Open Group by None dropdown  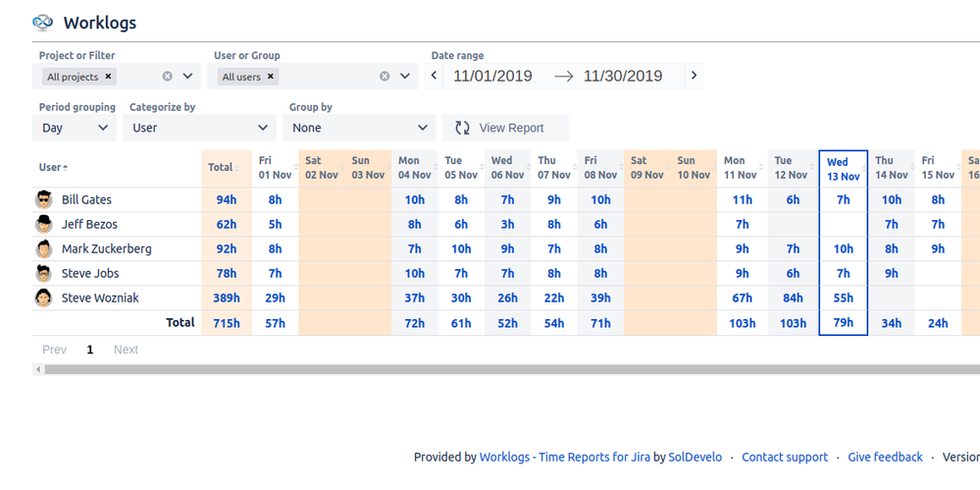coord(359,128)
